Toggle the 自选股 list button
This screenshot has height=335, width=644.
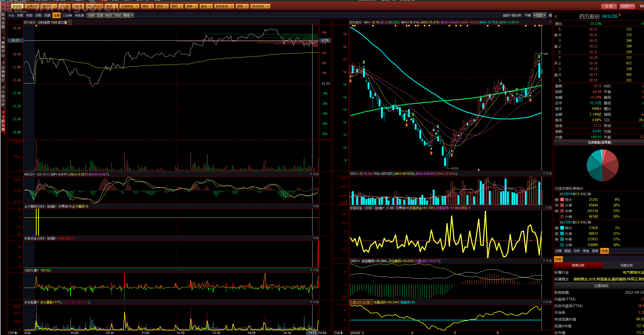coord(17,6)
